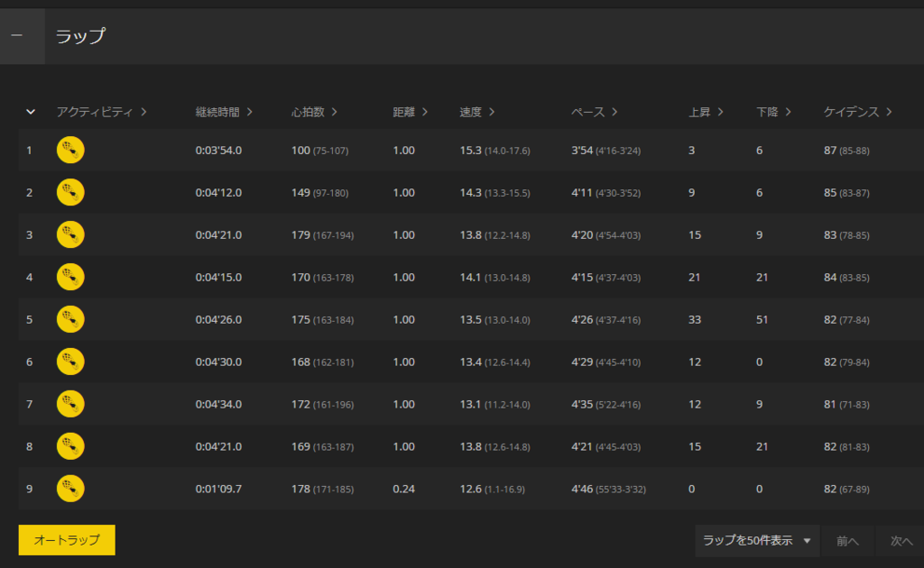924x568 pixels.
Task: Go to next page with 次へ
Action: tap(901, 541)
